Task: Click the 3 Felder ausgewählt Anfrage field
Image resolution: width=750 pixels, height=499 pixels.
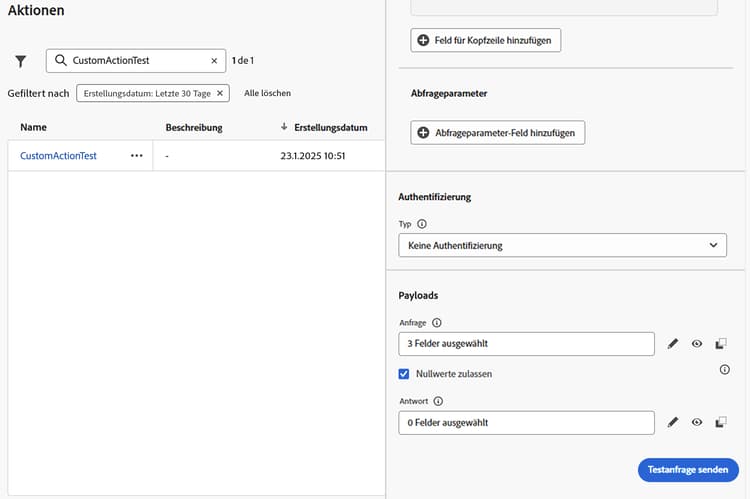Action: click(x=526, y=344)
